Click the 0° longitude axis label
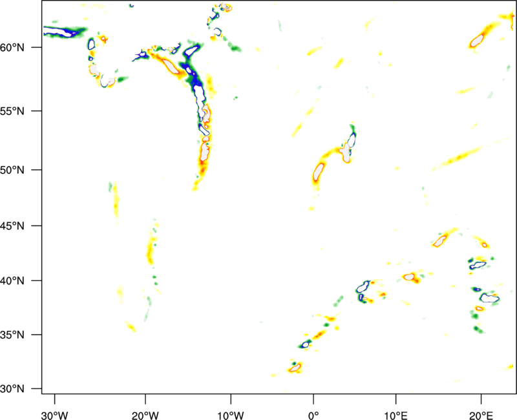This screenshot has width=517, height=420. click(313, 415)
